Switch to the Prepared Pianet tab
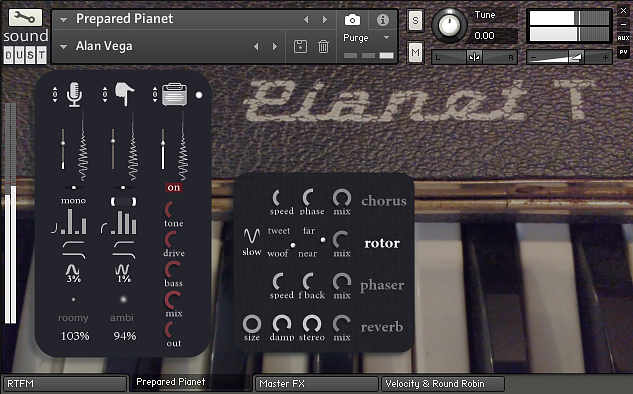Screen dimensions: 633x394 click(190, 382)
